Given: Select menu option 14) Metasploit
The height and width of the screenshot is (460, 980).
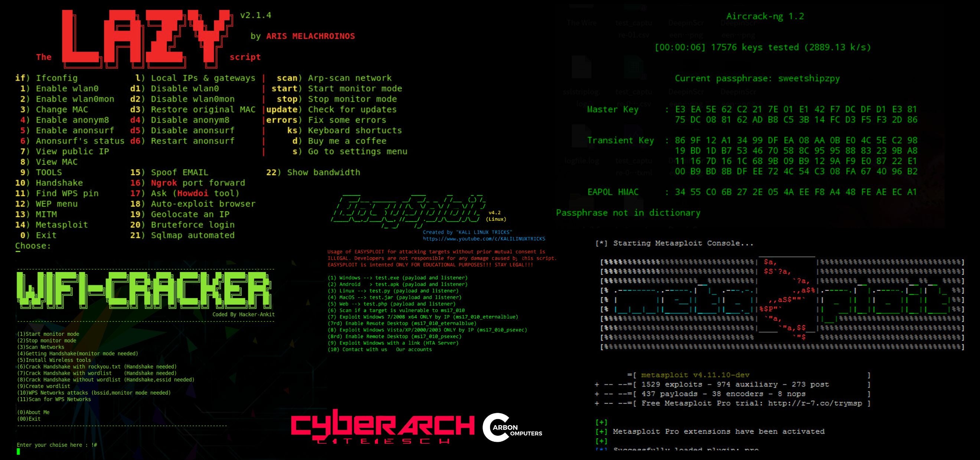Looking at the screenshot, I should pos(51,225).
